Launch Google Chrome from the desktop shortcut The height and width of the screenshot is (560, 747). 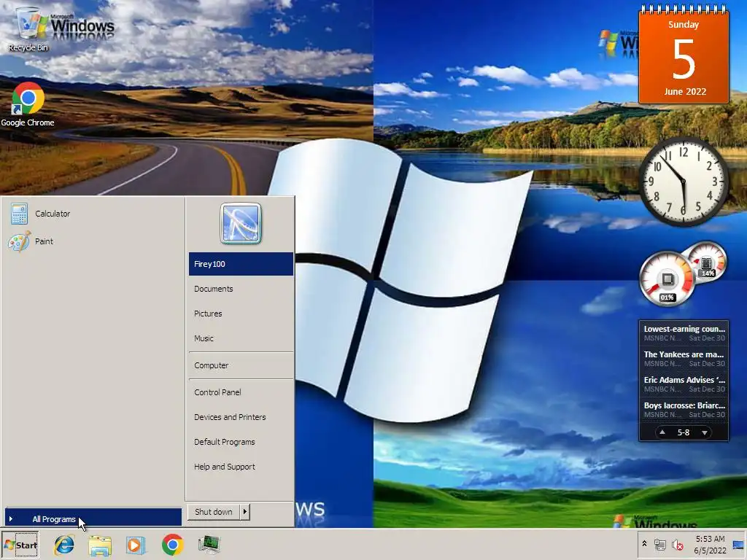28,104
